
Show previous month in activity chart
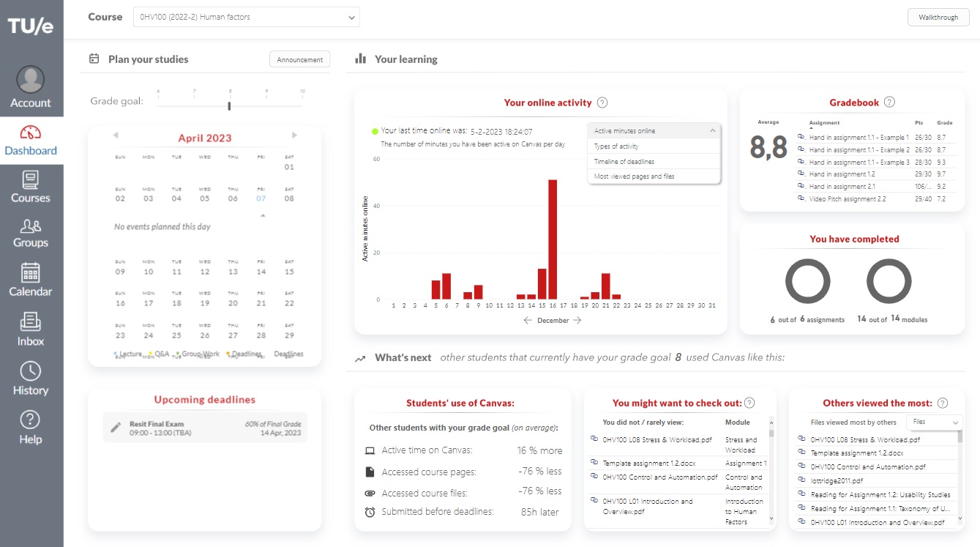tap(528, 320)
